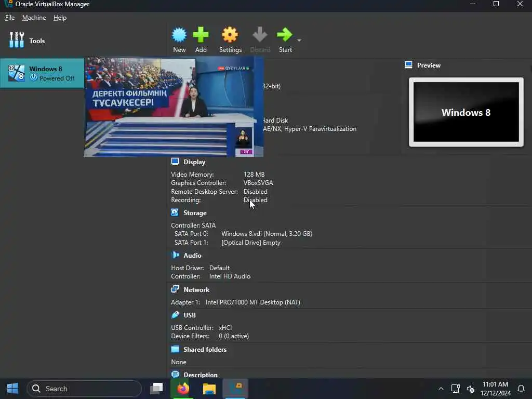Click the New virtual machine icon
The height and width of the screenshot is (399, 532).
pos(179,35)
